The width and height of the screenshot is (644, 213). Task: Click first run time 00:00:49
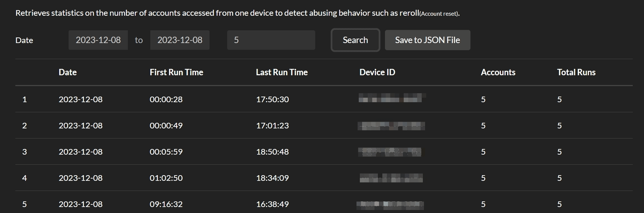(x=166, y=125)
